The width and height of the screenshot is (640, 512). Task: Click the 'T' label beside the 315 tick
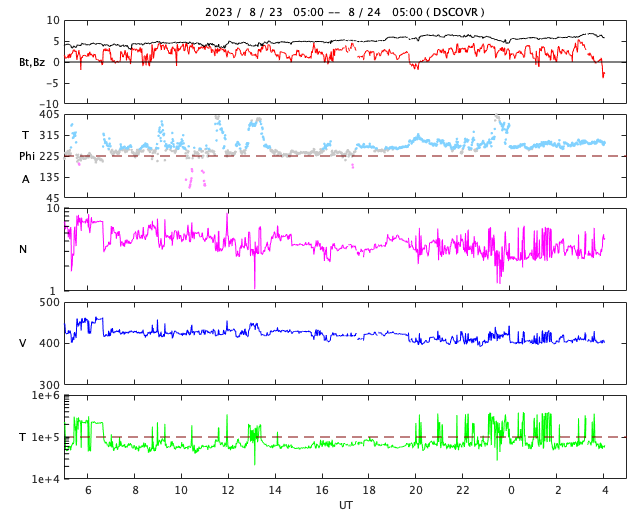point(26,135)
